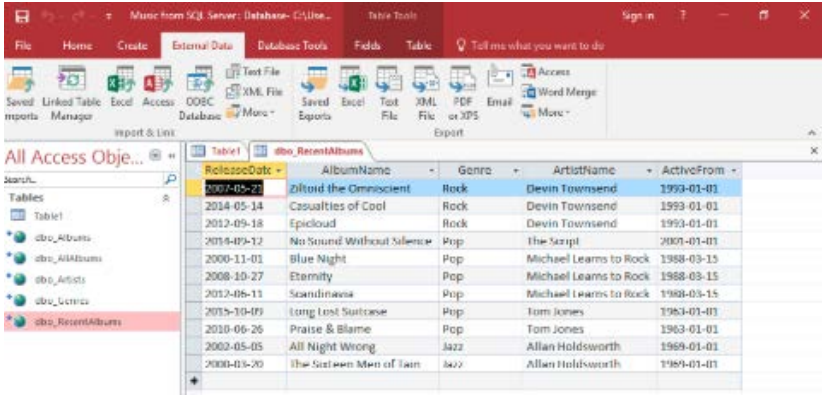
Task: Open Saved Exports
Action: pos(315,93)
